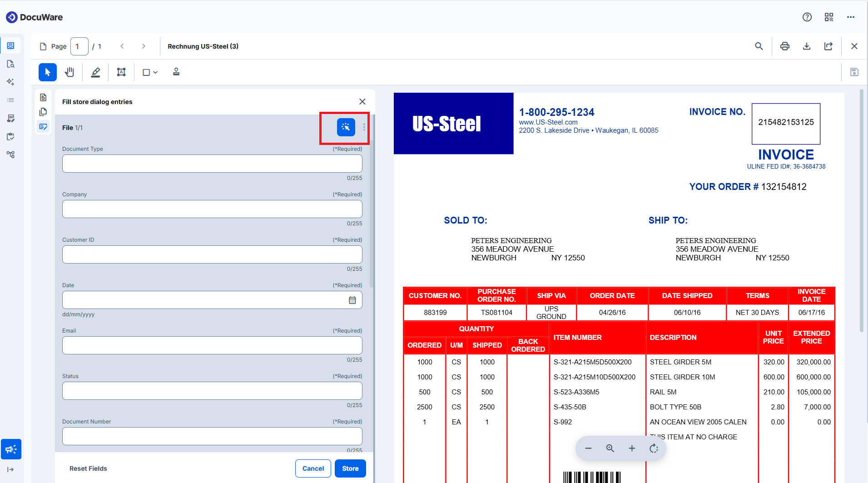The height and width of the screenshot is (483, 868).
Task: Close the Fill store dialog entries panel
Action: pyautogui.click(x=362, y=102)
